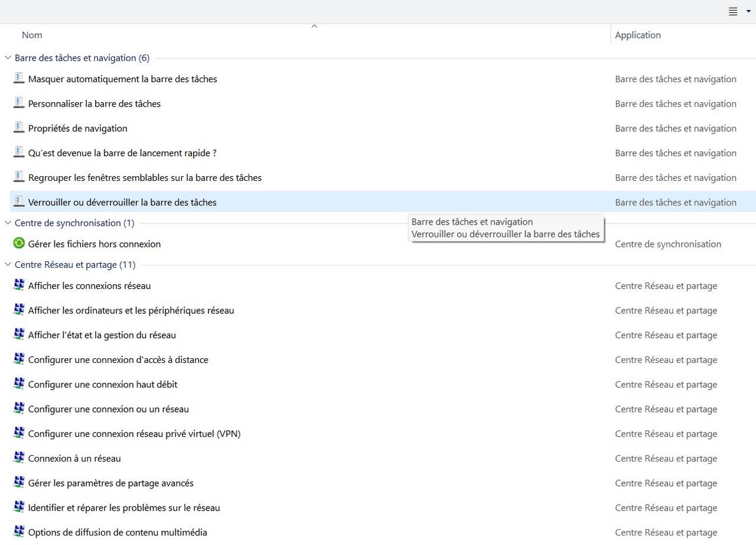Open "Afficher l'état et la gestion du réseau"
The image size is (756, 545).
(x=102, y=335)
